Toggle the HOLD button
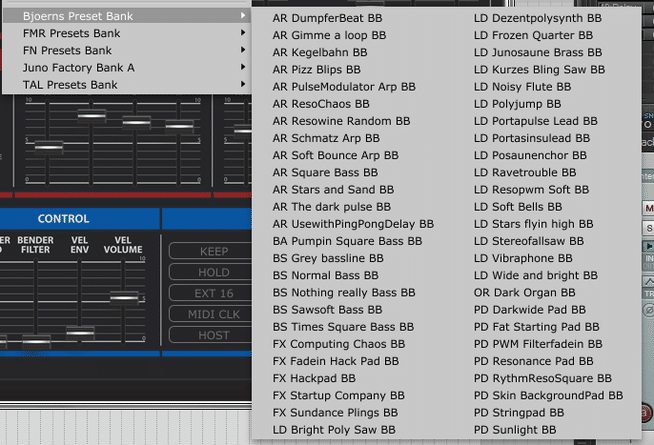654x445 pixels. (211, 272)
